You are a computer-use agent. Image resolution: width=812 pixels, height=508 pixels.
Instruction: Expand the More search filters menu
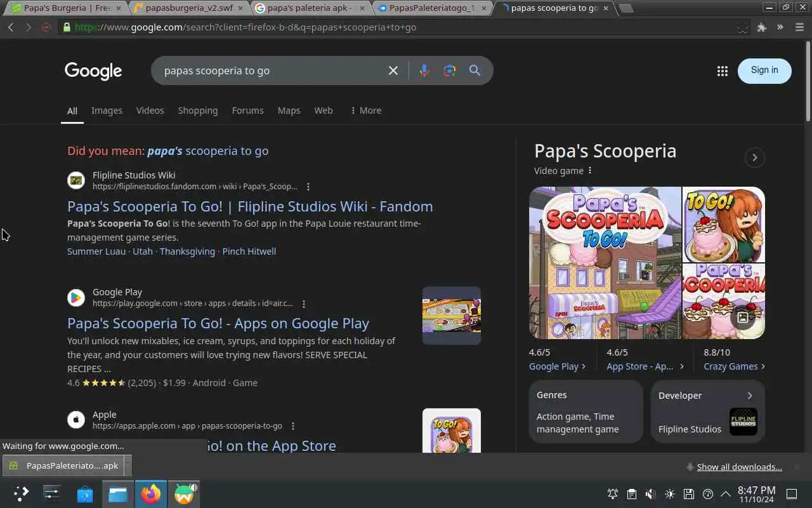366,110
